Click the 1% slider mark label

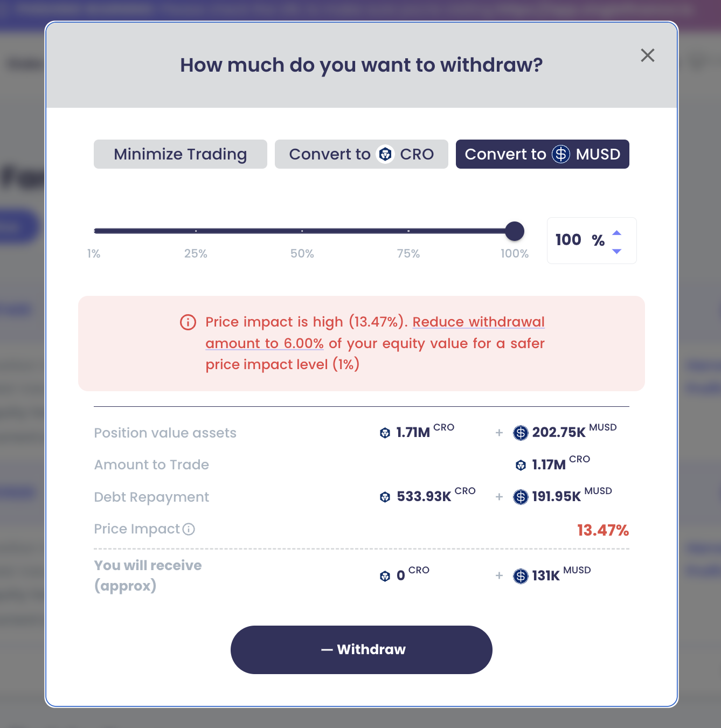pyautogui.click(x=94, y=254)
